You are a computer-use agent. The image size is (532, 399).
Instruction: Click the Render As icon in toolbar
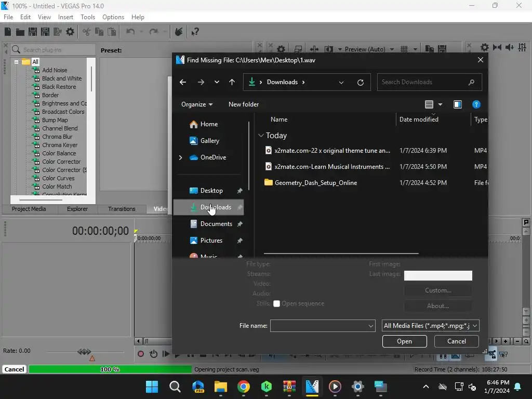click(58, 32)
